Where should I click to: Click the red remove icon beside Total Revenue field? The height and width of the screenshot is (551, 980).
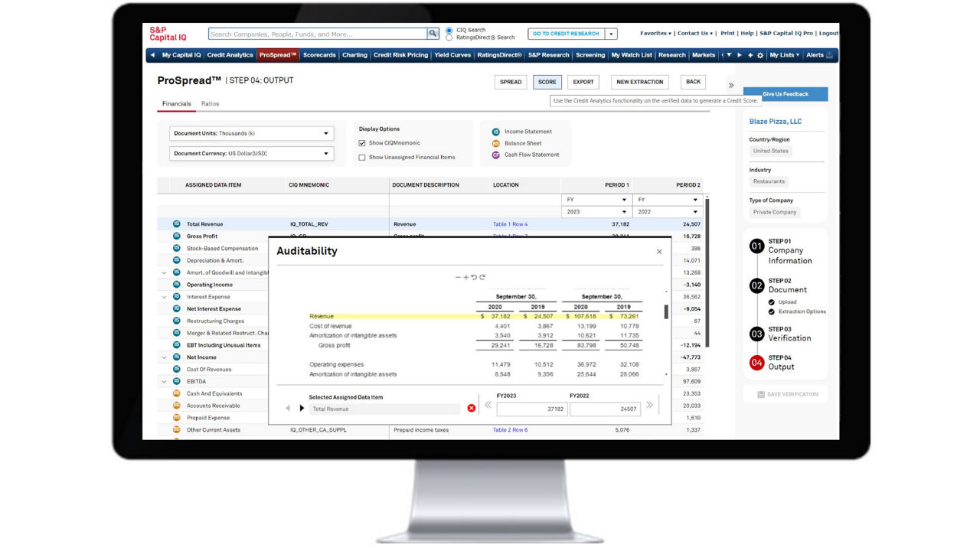coord(471,409)
